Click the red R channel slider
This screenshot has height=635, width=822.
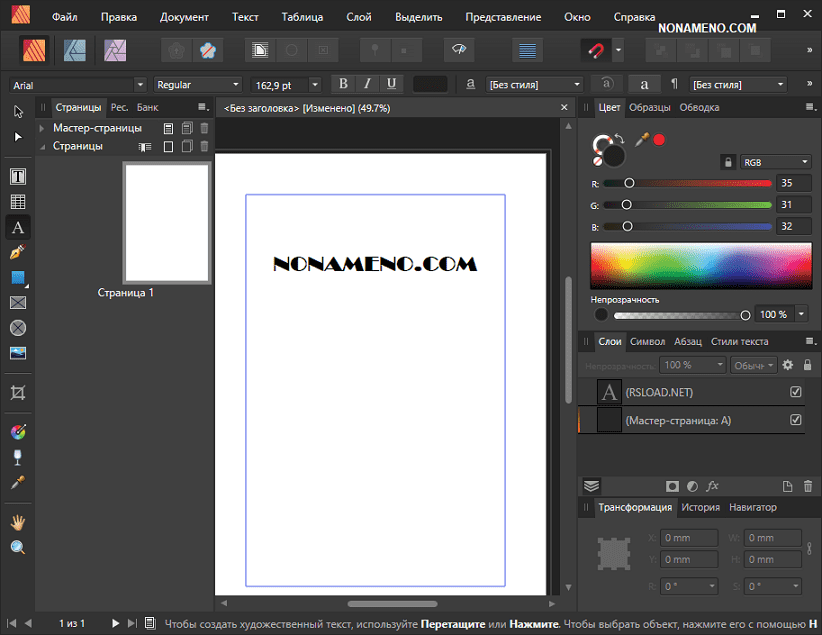(700, 183)
